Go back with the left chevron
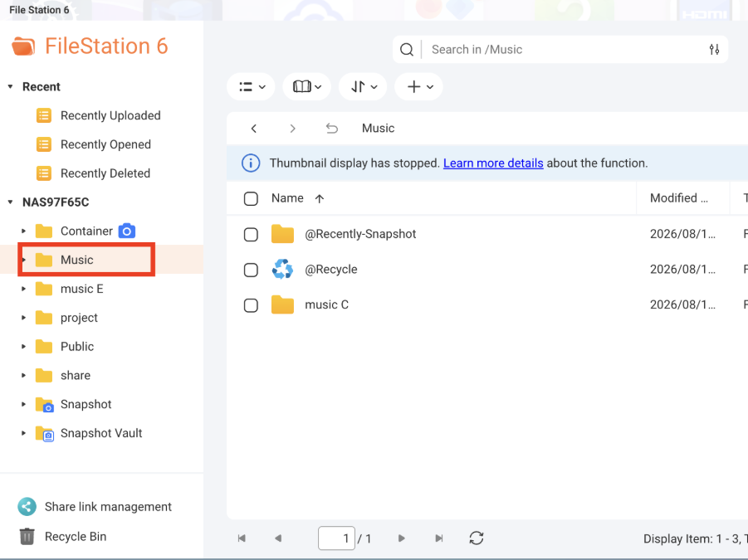The height and width of the screenshot is (560, 748). [254, 129]
